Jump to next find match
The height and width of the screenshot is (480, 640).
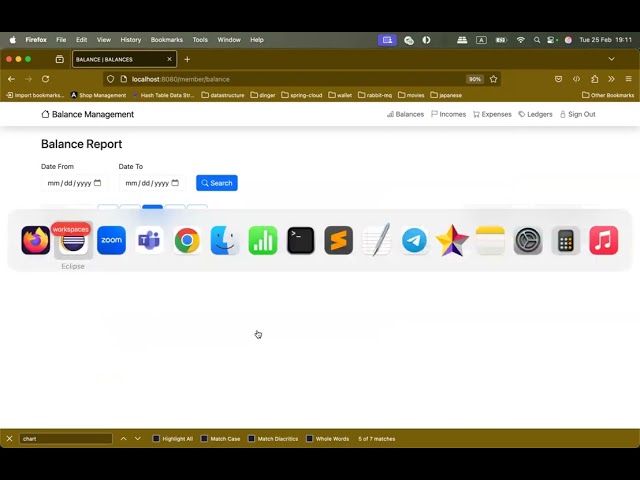point(138,438)
